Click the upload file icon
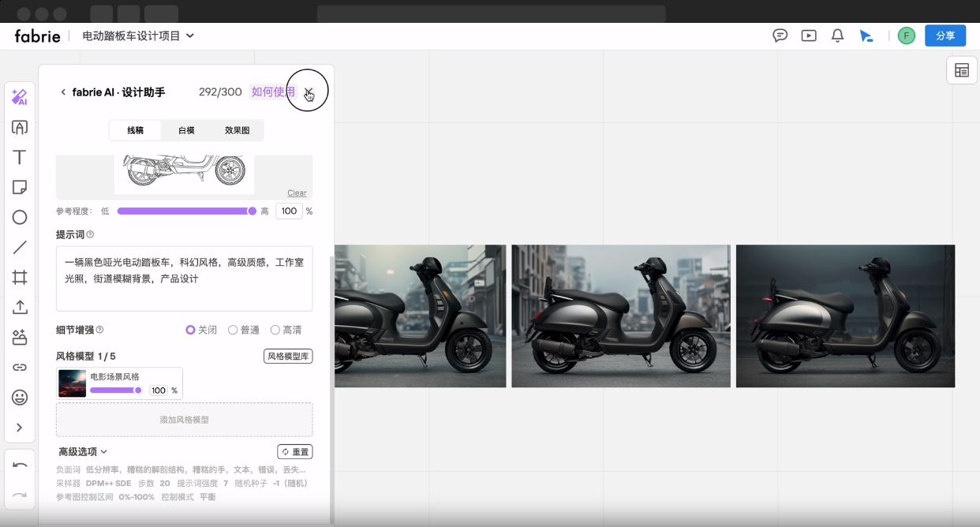This screenshot has height=527, width=980. point(20,307)
